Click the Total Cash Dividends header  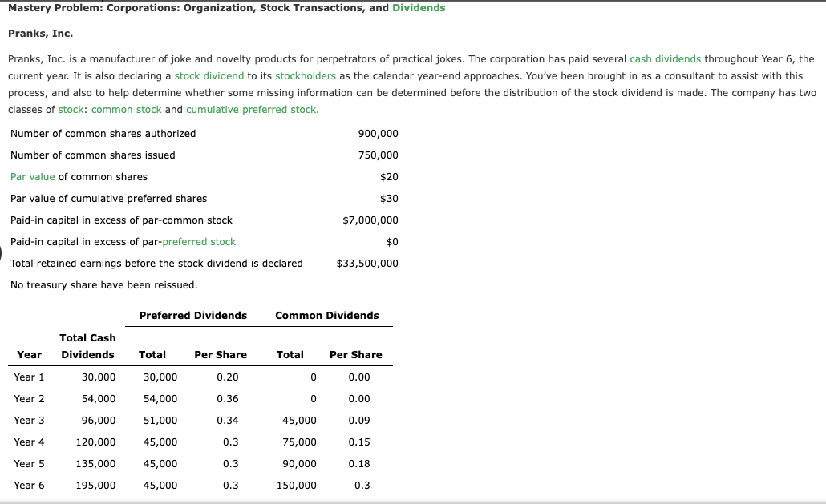(x=87, y=345)
